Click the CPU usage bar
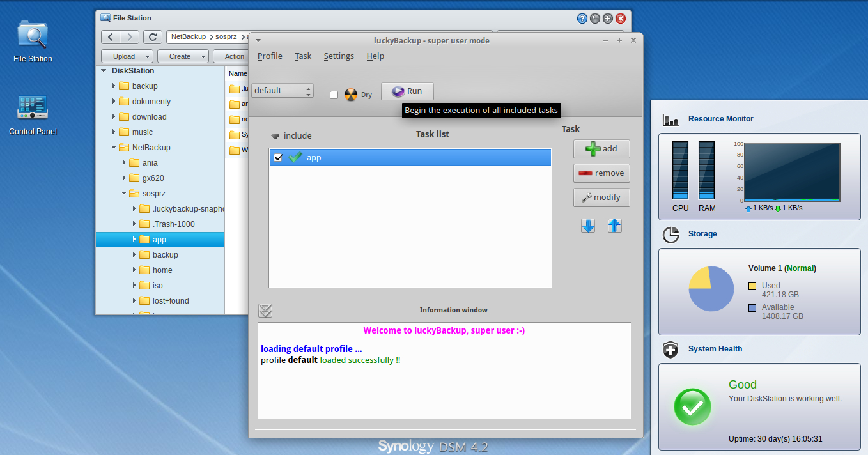This screenshot has width=868, height=455. pyautogui.click(x=681, y=170)
